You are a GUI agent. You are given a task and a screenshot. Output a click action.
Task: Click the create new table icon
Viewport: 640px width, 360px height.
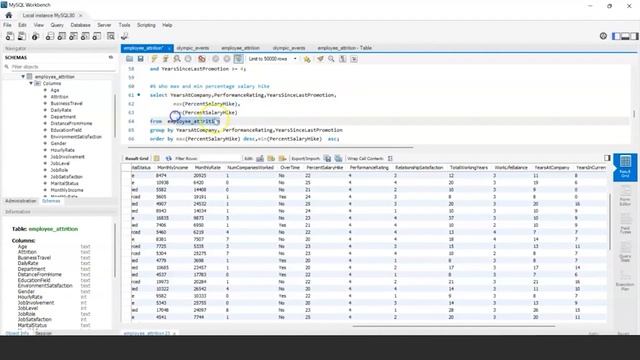click(62, 36)
